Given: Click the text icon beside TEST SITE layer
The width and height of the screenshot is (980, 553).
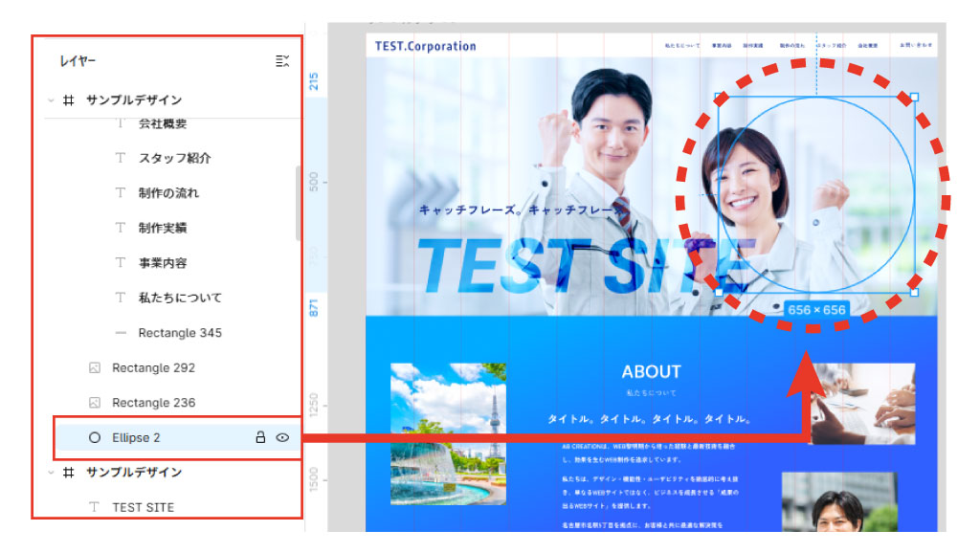Looking at the screenshot, I should point(94,507).
